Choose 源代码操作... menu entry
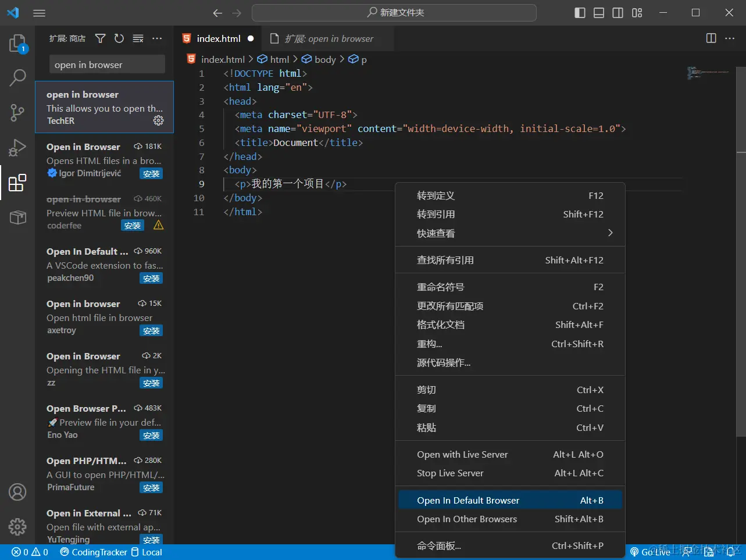The image size is (746, 560). pyautogui.click(x=510, y=362)
